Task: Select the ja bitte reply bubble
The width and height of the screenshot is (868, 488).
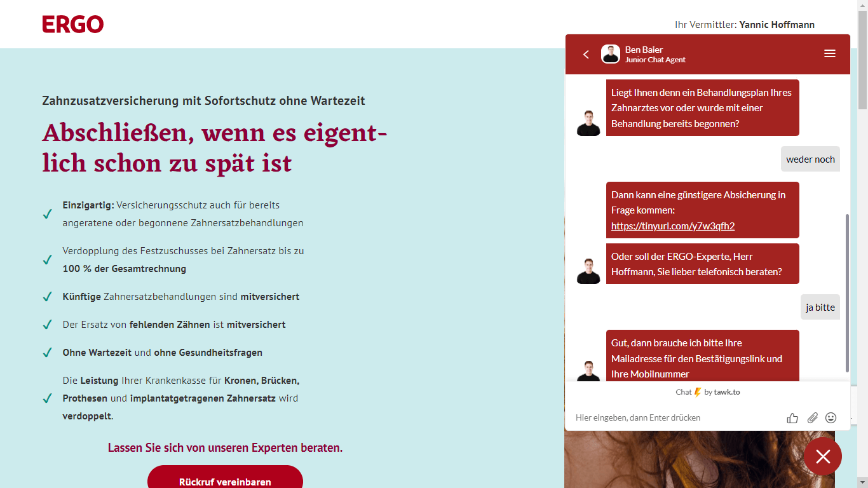Action: tap(820, 307)
